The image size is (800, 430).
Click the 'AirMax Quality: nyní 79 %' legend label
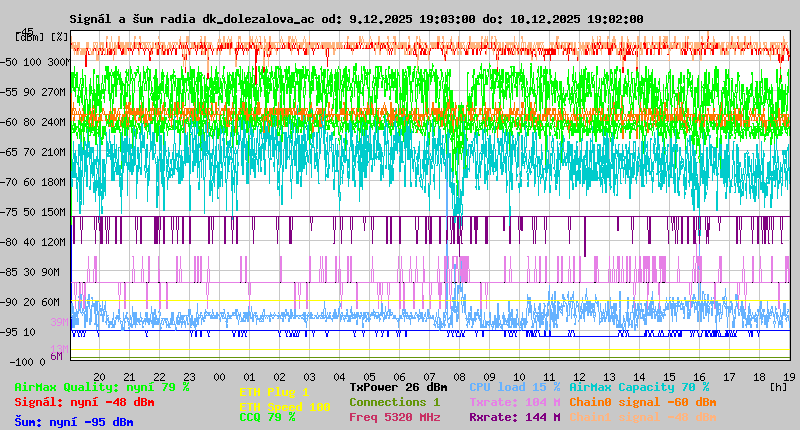[101, 387]
